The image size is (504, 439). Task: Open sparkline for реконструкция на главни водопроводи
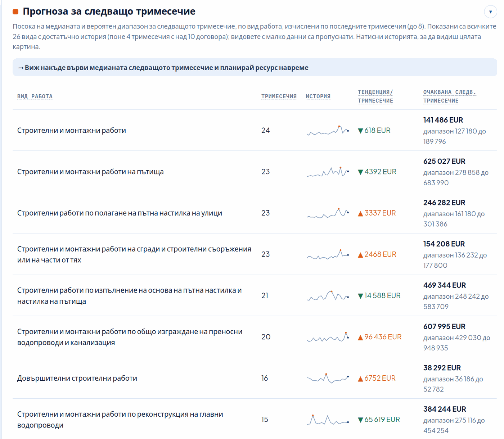coord(328,420)
